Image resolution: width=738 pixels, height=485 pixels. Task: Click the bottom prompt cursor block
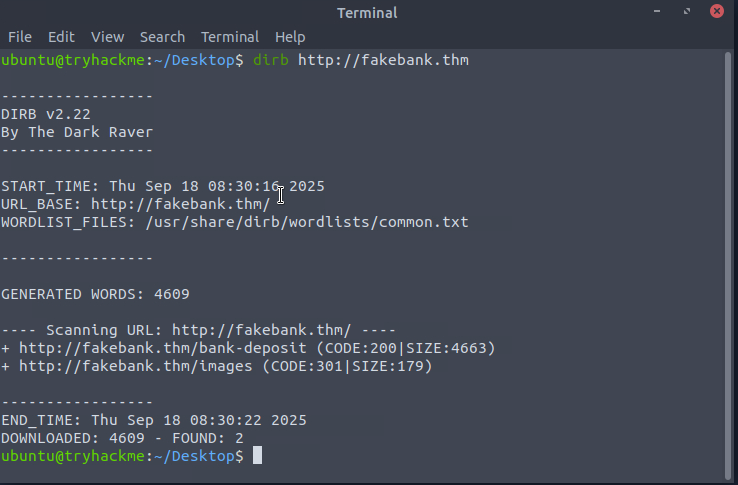257,455
